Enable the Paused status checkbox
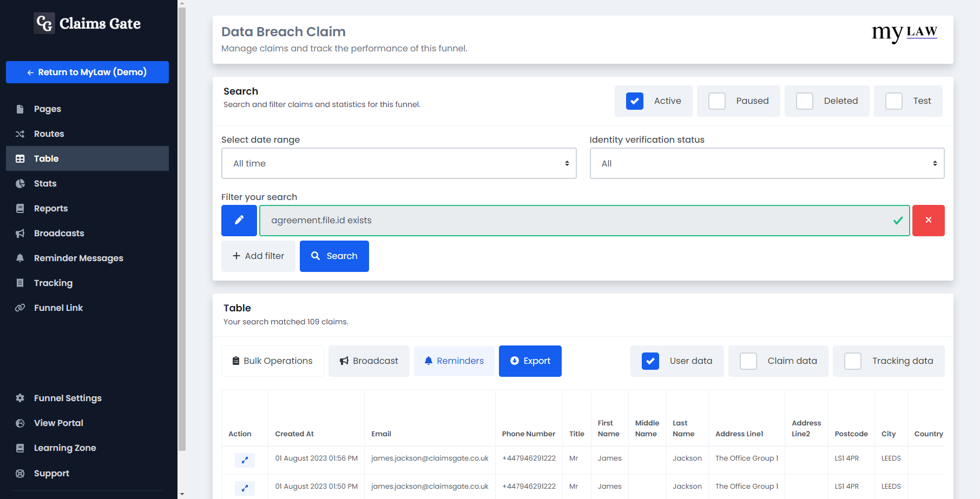The width and height of the screenshot is (980, 499). click(x=716, y=101)
